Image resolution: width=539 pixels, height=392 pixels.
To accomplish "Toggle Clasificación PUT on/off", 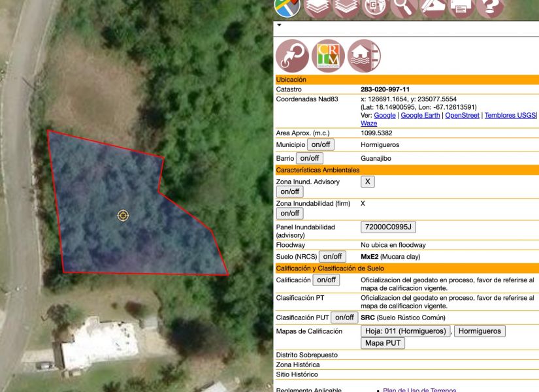I will click(x=344, y=318).
